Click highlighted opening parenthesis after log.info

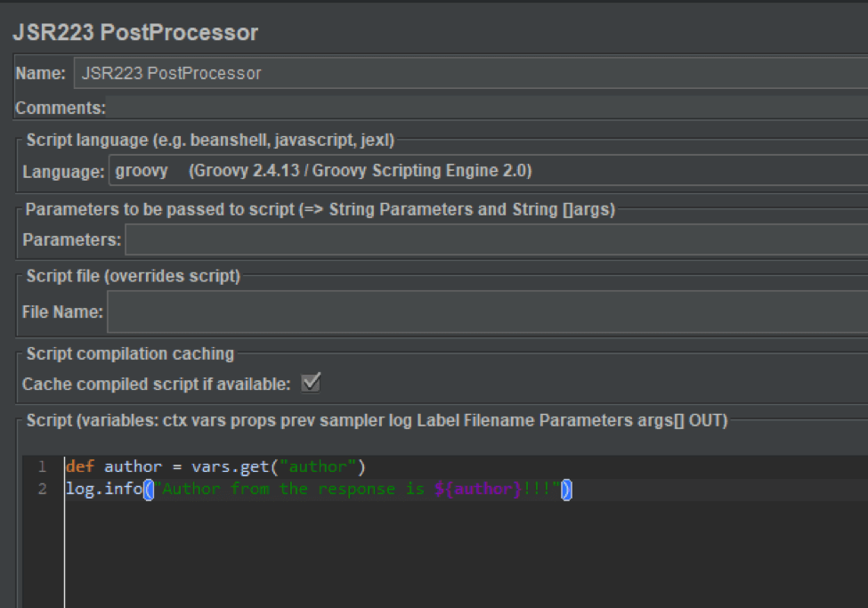coord(149,489)
